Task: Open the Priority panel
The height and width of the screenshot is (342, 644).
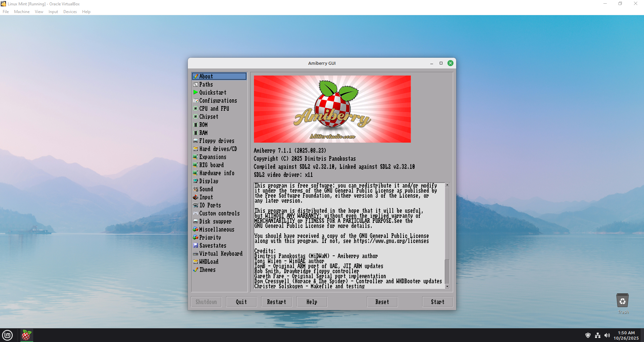Action: click(219, 238)
